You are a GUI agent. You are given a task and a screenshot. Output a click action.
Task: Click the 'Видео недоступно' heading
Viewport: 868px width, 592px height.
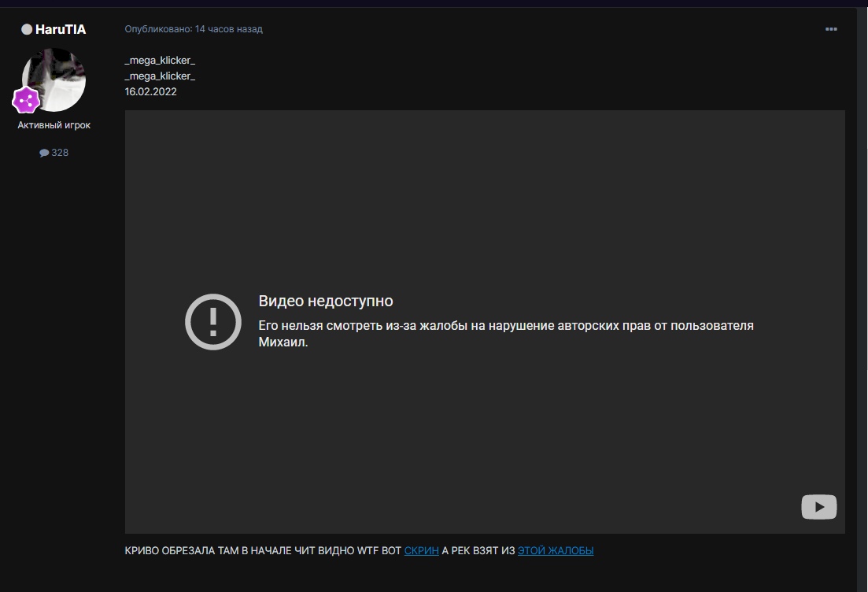click(326, 302)
